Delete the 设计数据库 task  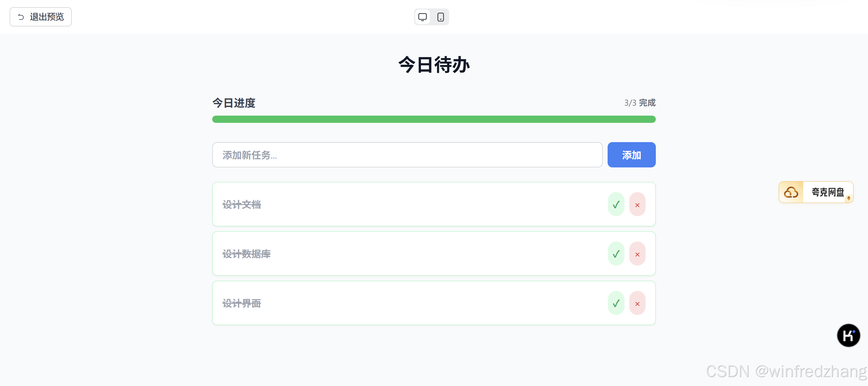click(x=637, y=254)
